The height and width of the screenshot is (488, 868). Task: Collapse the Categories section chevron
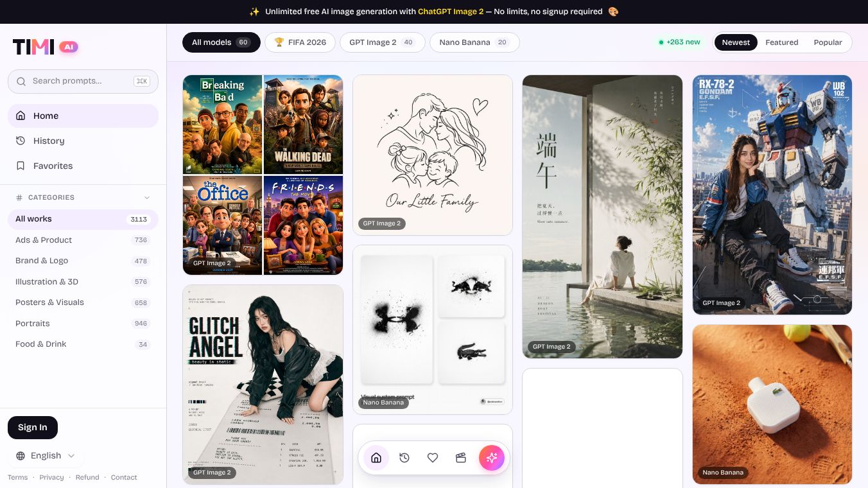(147, 198)
